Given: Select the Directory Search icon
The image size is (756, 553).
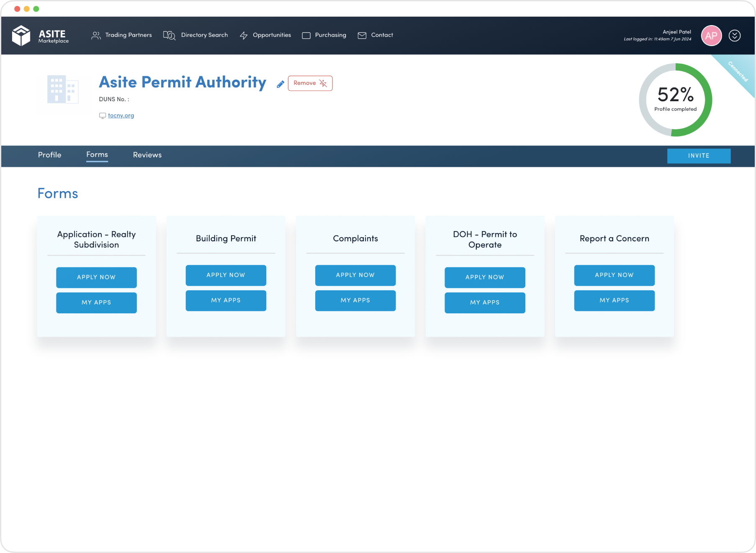Looking at the screenshot, I should [x=169, y=35].
